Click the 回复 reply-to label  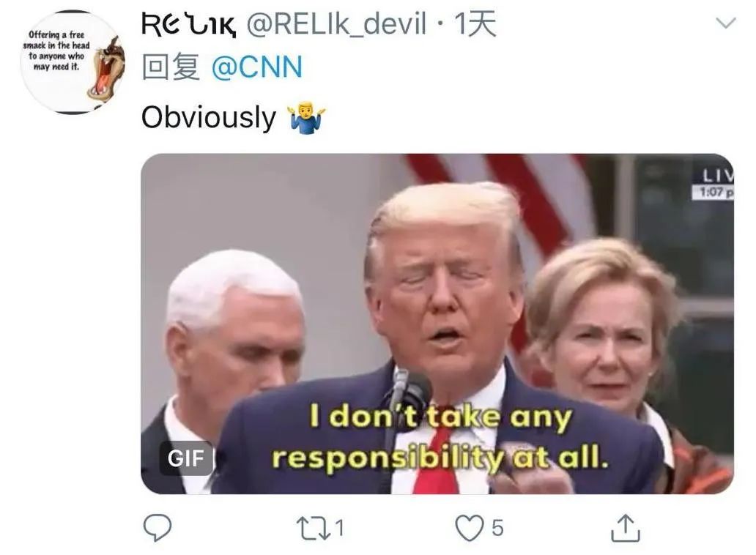click(x=171, y=67)
